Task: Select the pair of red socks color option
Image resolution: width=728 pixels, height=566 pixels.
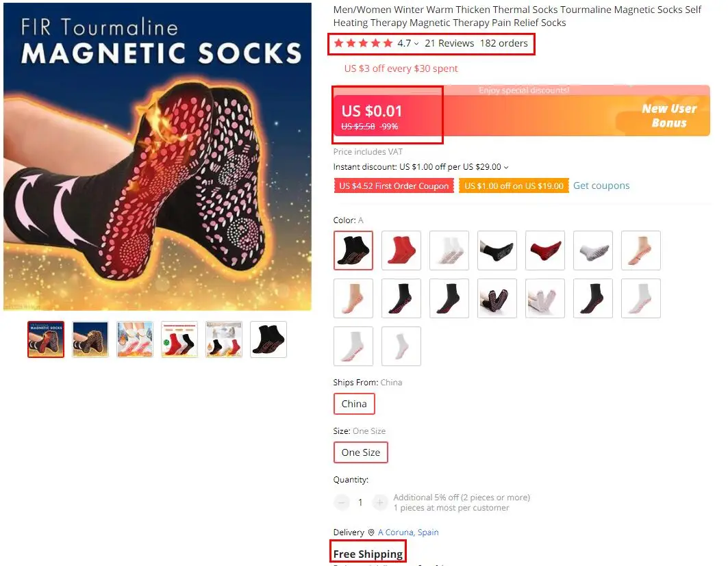Action: (x=401, y=250)
